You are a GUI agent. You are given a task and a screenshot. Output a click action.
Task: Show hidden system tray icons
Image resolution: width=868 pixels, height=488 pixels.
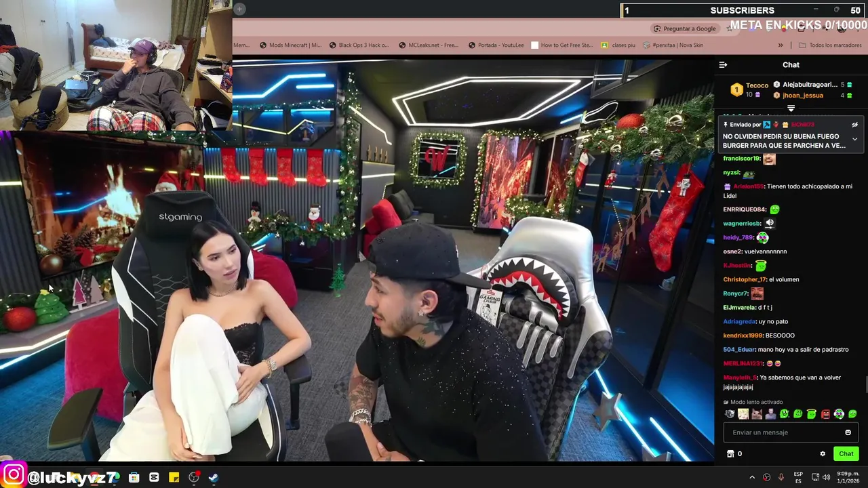[751, 477]
